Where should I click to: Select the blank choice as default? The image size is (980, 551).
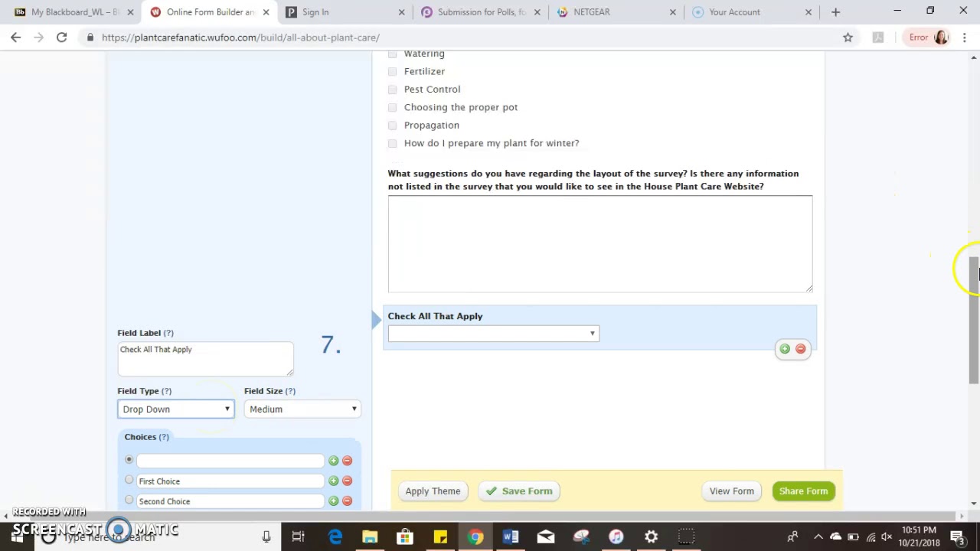(x=129, y=460)
